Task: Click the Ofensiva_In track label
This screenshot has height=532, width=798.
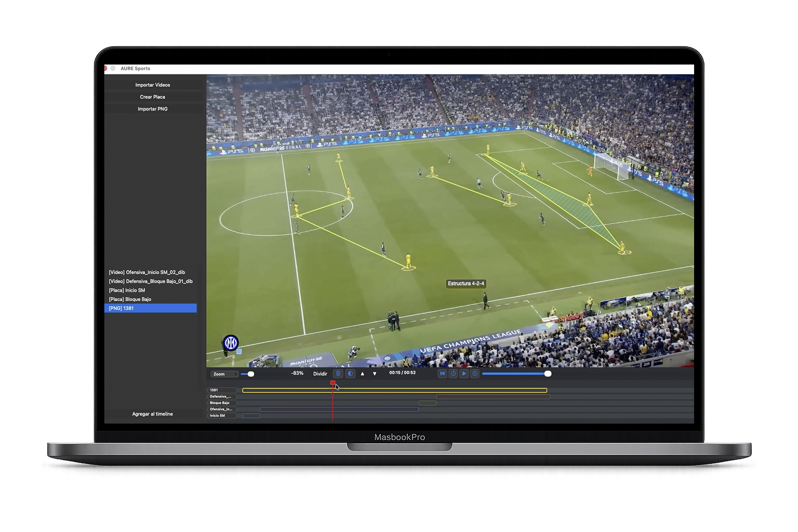Action: (x=222, y=409)
